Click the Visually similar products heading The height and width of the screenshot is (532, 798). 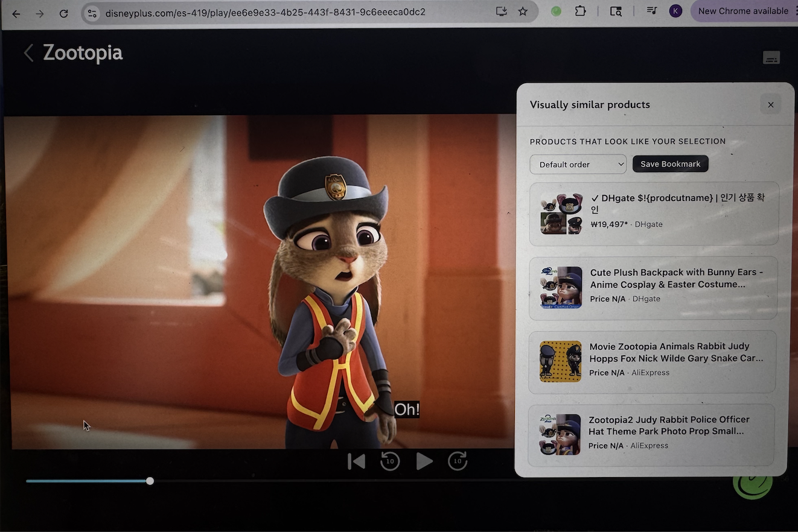(590, 105)
